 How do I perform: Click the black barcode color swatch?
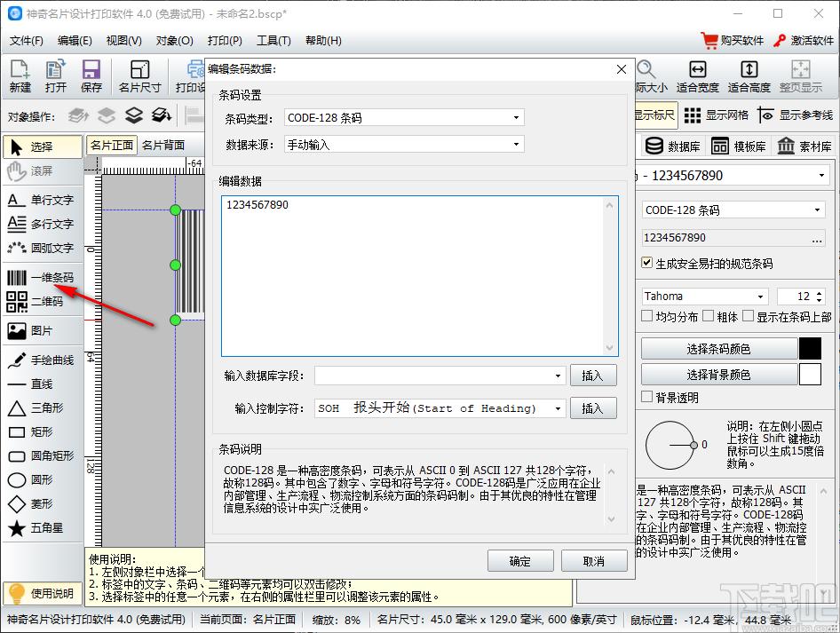coord(810,349)
